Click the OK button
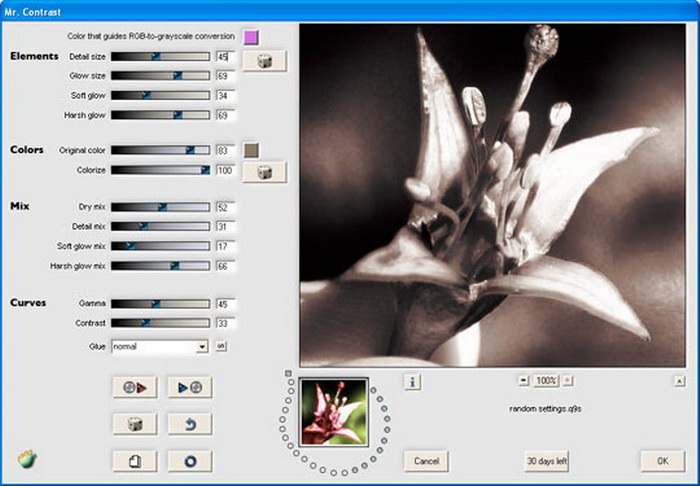 [x=662, y=461]
